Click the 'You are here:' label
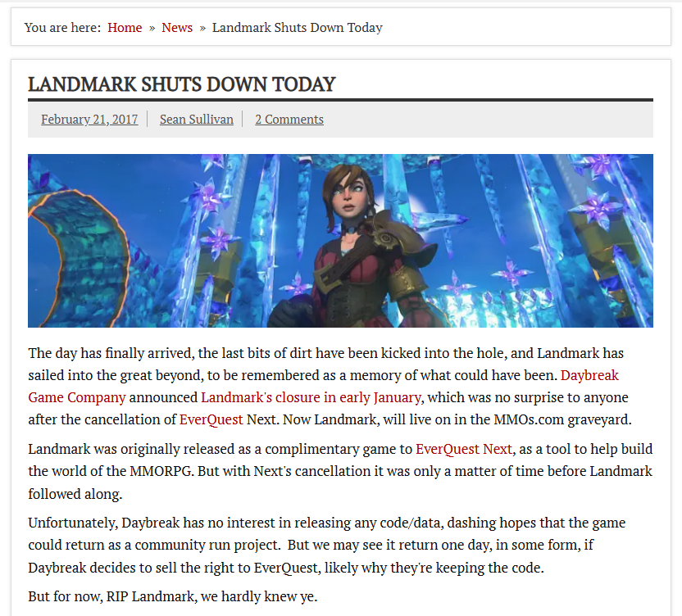Viewport: 682px width, 616px height. 62,27
